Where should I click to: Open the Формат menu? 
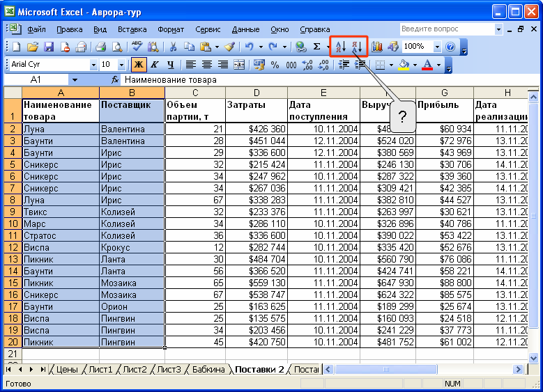(x=171, y=29)
